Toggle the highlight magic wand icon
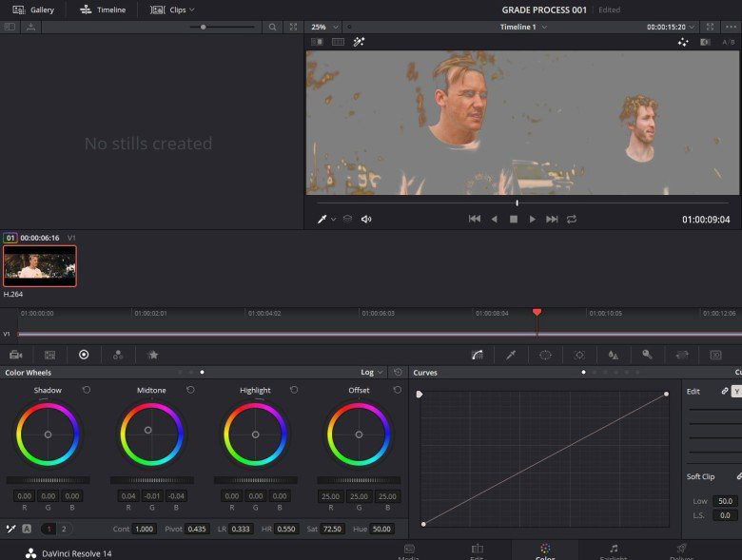 tap(359, 42)
